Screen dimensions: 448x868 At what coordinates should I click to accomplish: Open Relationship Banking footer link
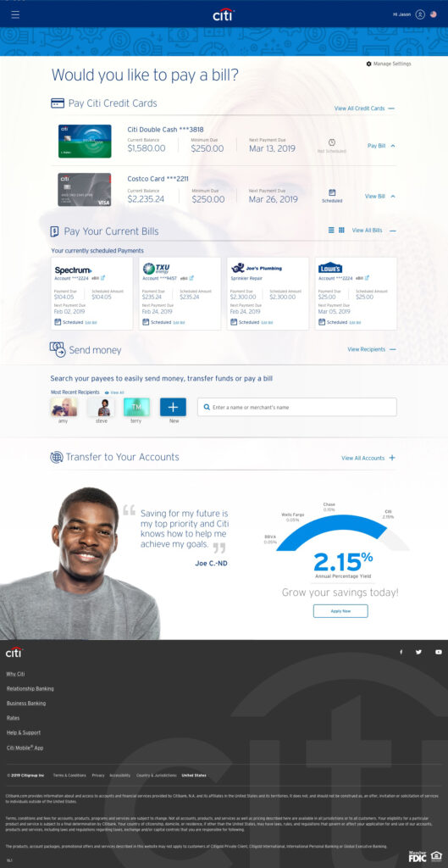point(30,688)
